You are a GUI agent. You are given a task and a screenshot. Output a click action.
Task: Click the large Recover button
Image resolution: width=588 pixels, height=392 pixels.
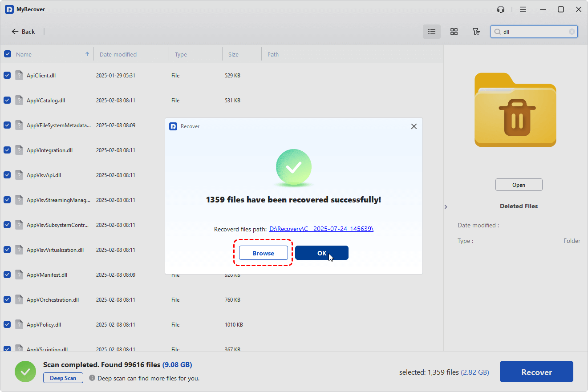click(536, 372)
